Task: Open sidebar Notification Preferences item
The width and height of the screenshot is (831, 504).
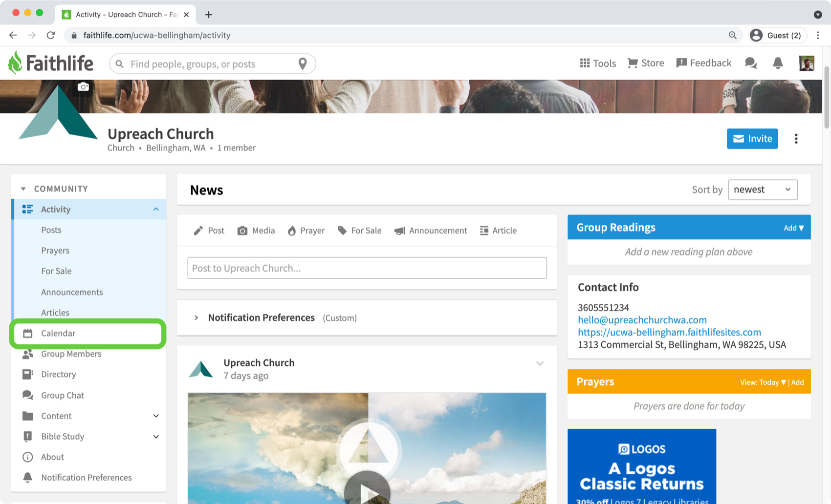Action: click(87, 478)
